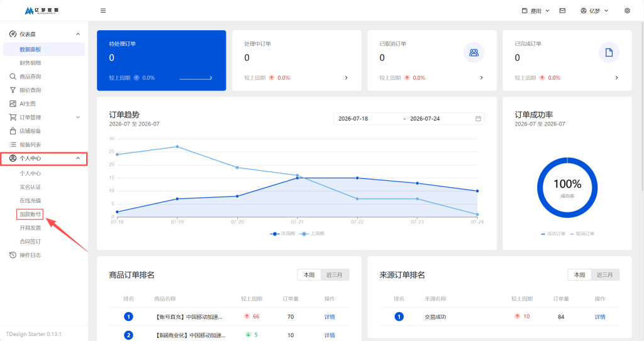Toggle the 取消订单 legend entry
The image size is (644, 341).
pos(582,234)
